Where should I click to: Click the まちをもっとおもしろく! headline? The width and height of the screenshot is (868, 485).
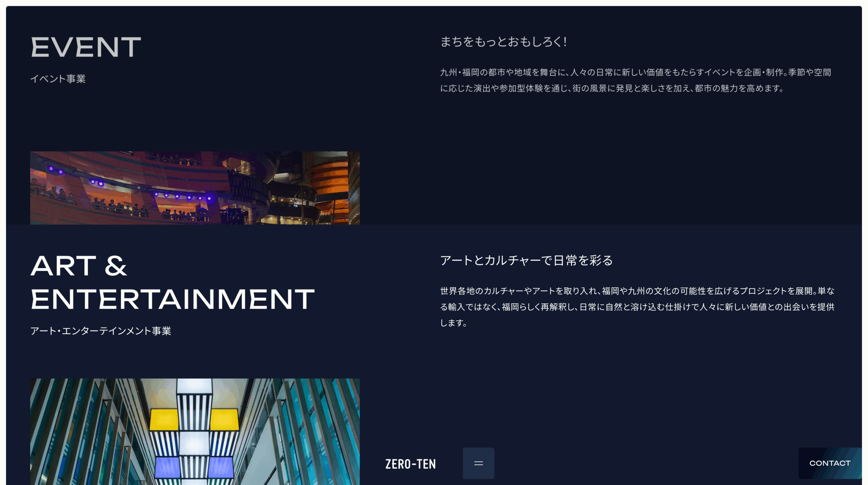tap(503, 42)
